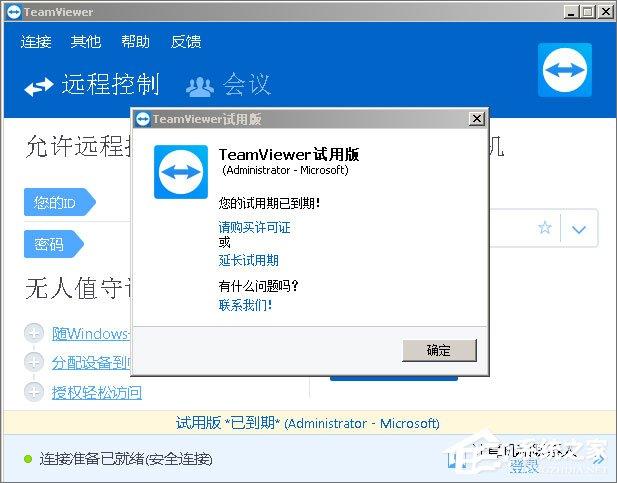Click the TeamViewer logo in the blue header

coord(565,70)
